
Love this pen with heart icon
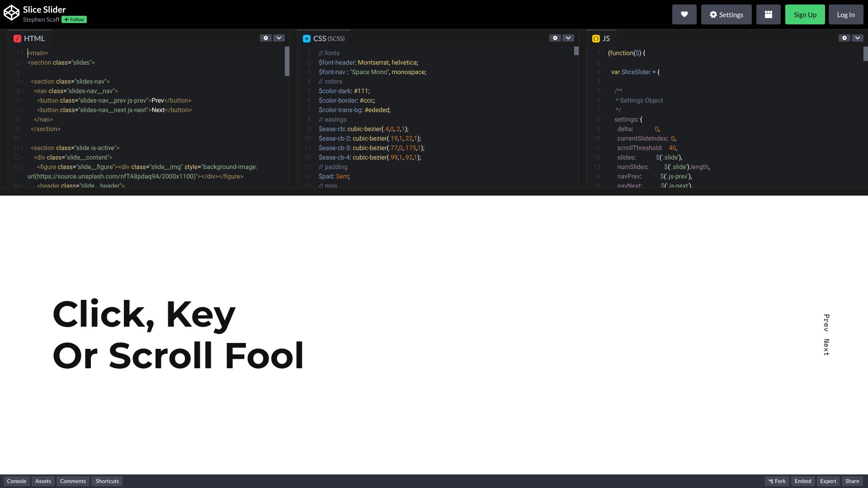click(x=684, y=14)
